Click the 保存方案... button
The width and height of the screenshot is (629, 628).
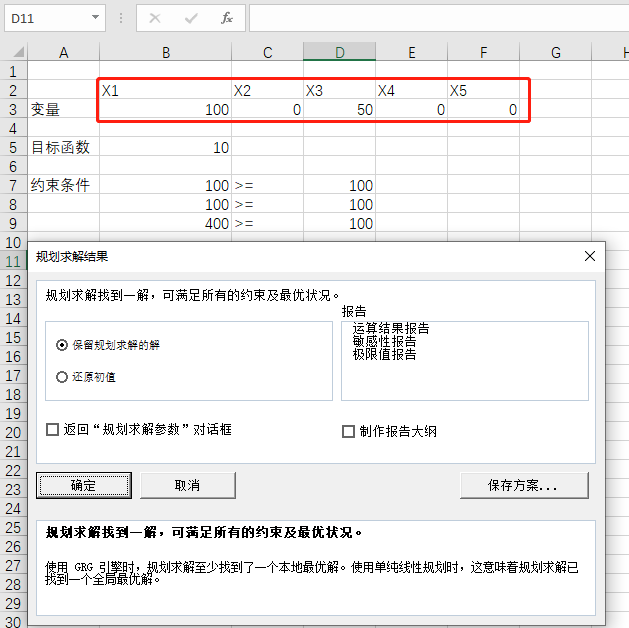coord(523,485)
